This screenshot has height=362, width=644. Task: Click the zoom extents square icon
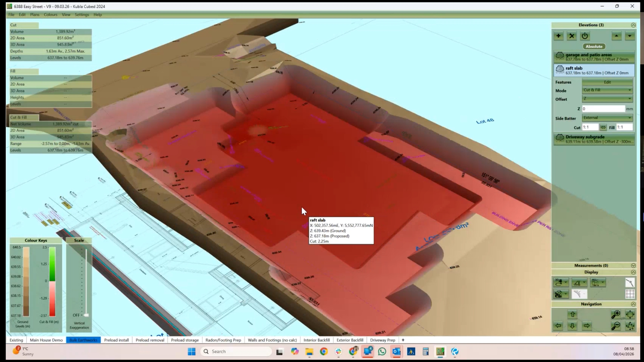[x=630, y=314]
